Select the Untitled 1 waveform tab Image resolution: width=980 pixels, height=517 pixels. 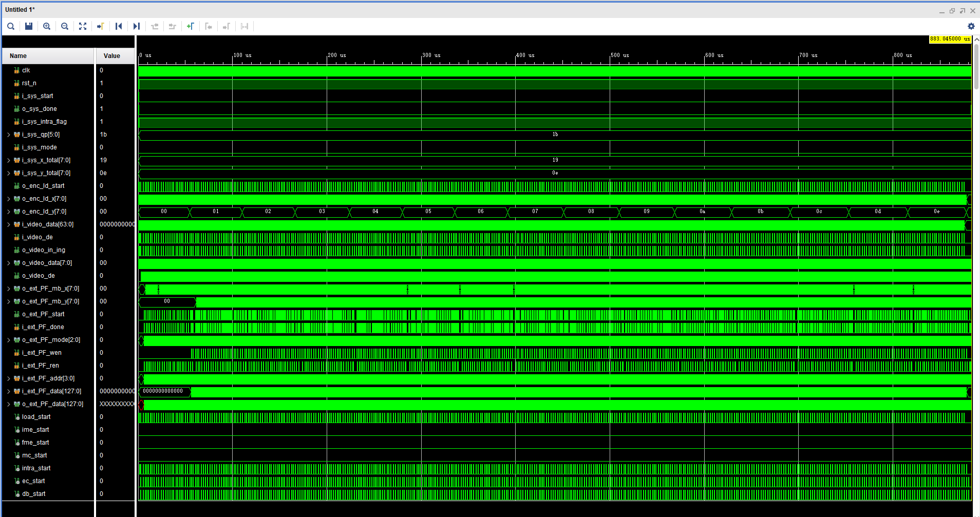(20, 9)
